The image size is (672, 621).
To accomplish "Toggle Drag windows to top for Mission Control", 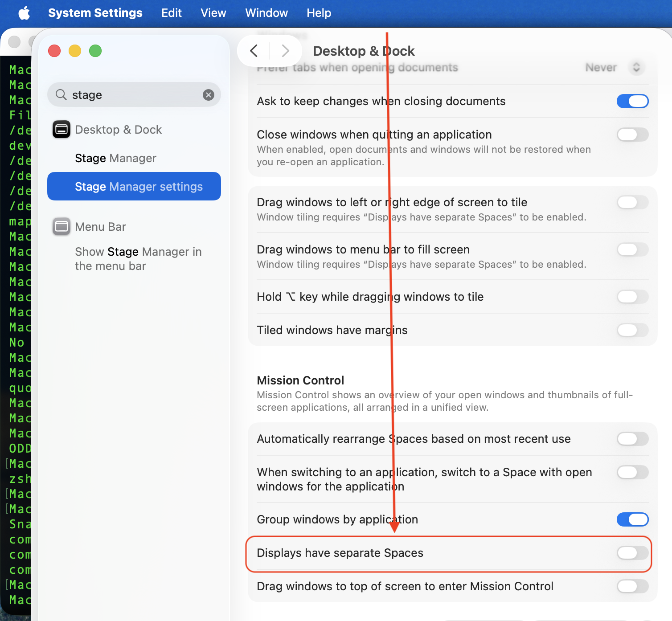I will point(632,586).
